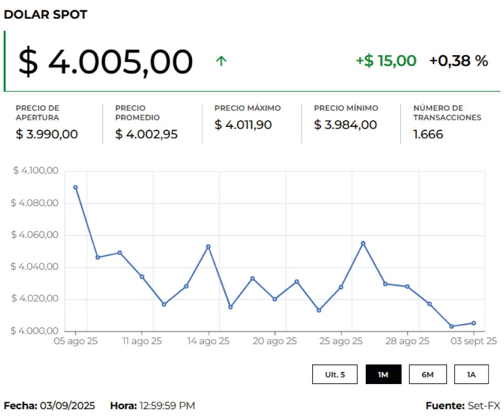
Task: Click the data point above 20 ago 25
Action: (x=274, y=299)
